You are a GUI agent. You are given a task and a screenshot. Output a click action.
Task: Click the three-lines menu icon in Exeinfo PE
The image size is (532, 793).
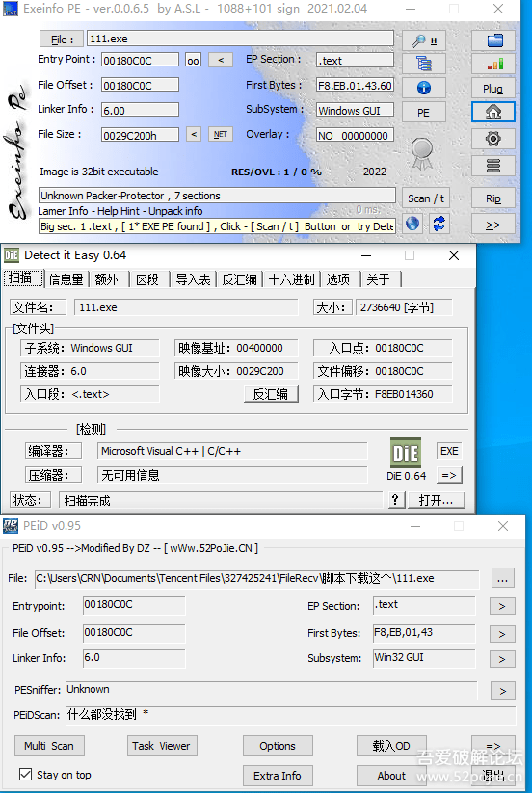coord(493,166)
